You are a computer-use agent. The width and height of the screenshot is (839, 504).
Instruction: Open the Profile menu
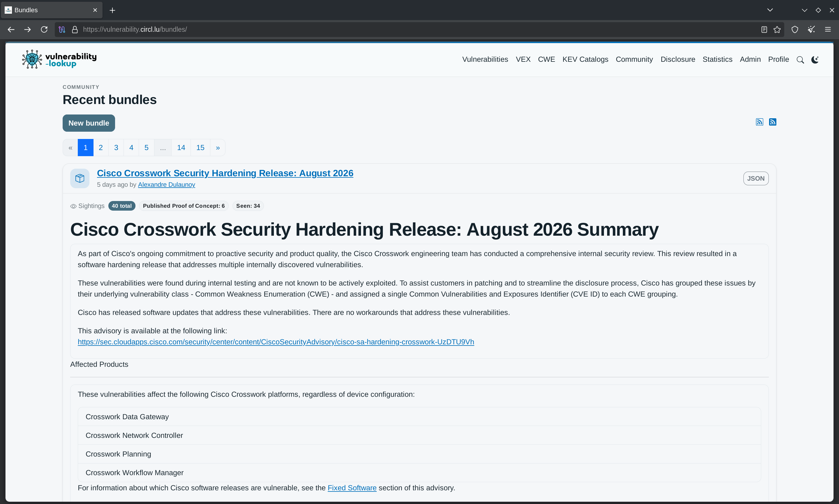778,59
